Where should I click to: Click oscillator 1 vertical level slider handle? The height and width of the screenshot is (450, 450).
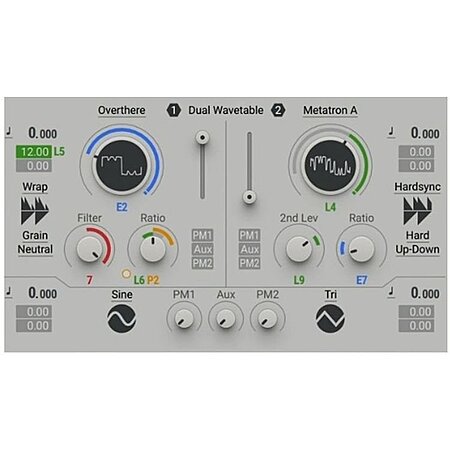pyautogui.click(x=202, y=137)
